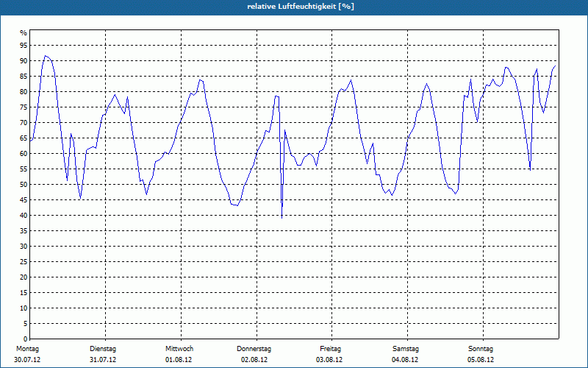This screenshot has height=368, width=588.
Task: Click the y-axis value 50
Action: (x=24, y=185)
